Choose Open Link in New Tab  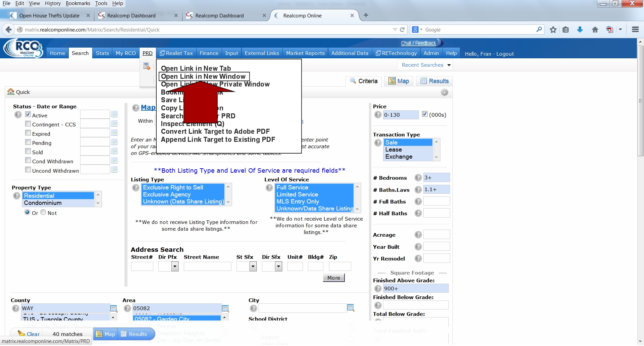tap(196, 68)
